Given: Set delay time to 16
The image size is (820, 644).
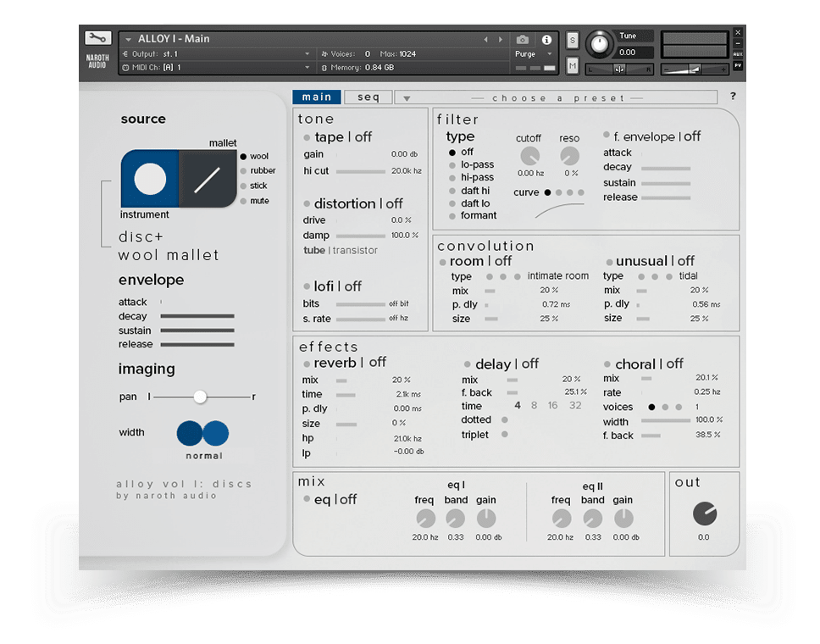Looking at the screenshot, I should pos(553,405).
